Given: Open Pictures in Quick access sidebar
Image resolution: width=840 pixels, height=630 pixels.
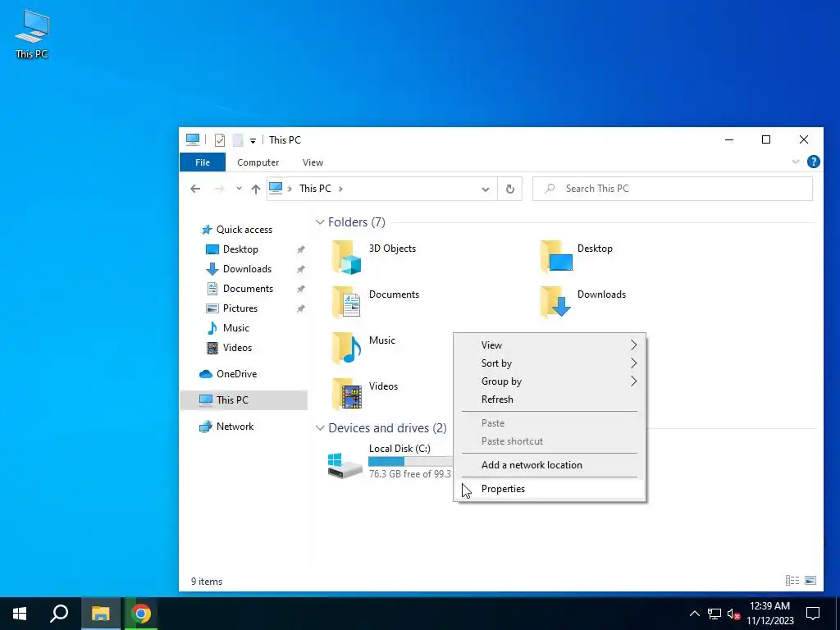Looking at the screenshot, I should (240, 308).
